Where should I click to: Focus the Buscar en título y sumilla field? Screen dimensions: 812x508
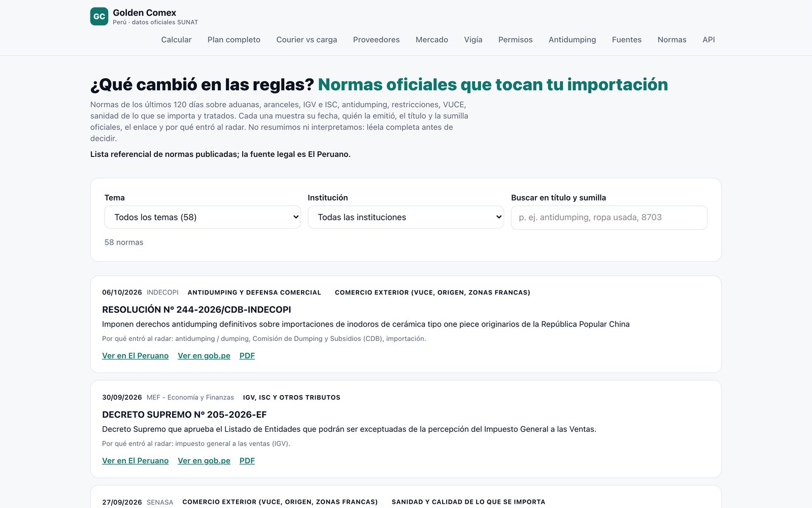[x=609, y=217]
